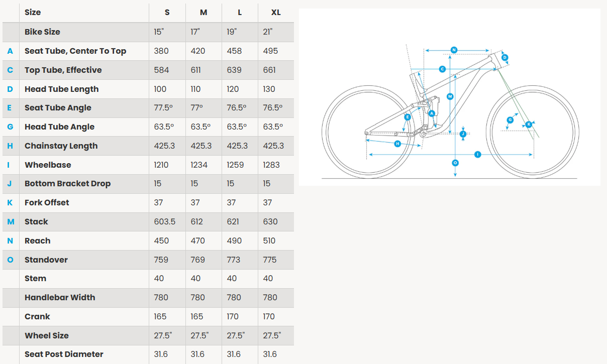Select the XL size column header
Image resolution: width=607 pixels, height=364 pixels.
pos(275,13)
